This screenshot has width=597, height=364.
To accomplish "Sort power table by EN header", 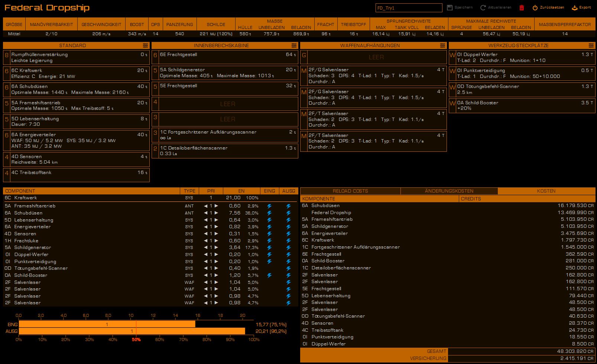I will tap(241, 191).
